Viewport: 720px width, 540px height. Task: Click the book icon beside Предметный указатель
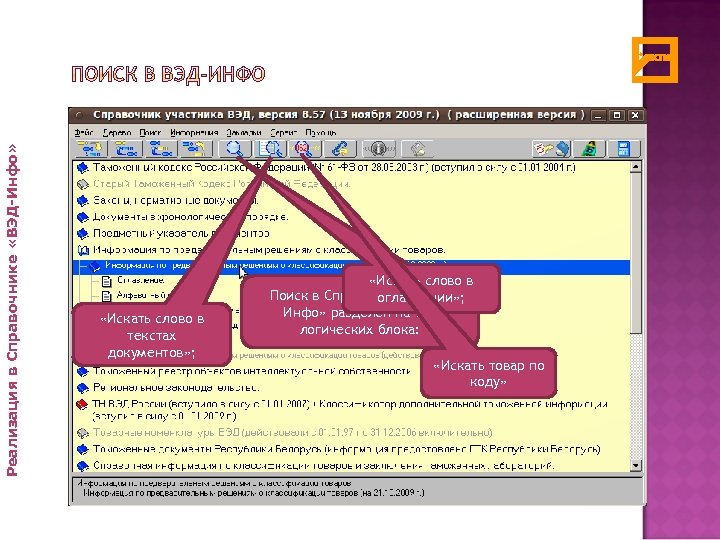coord(83,234)
